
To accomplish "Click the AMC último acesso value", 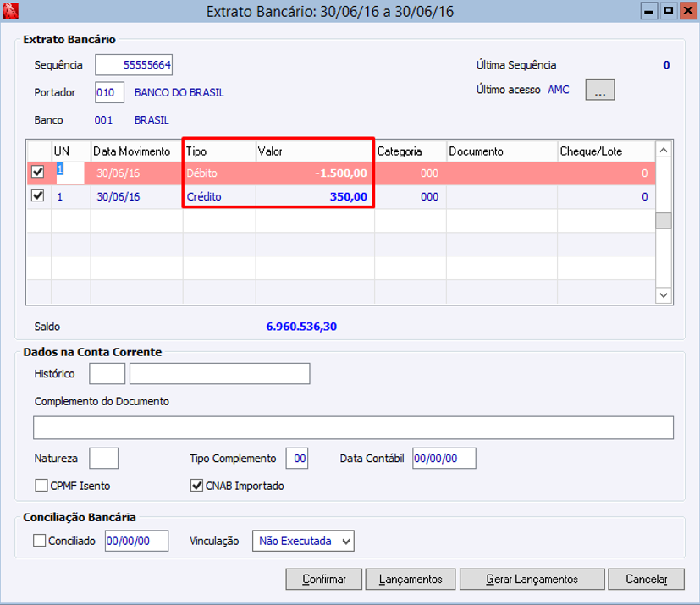I will (559, 90).
